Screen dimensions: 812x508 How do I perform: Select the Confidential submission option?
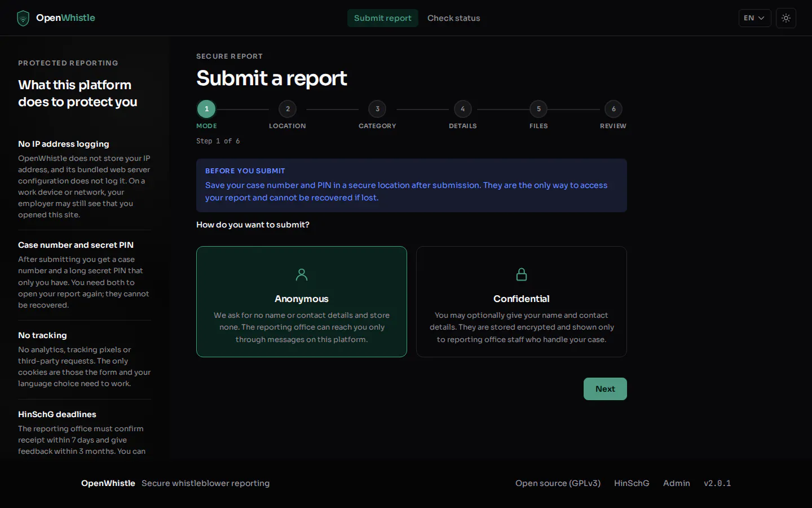pyautogui.click(x=522, y=301)
